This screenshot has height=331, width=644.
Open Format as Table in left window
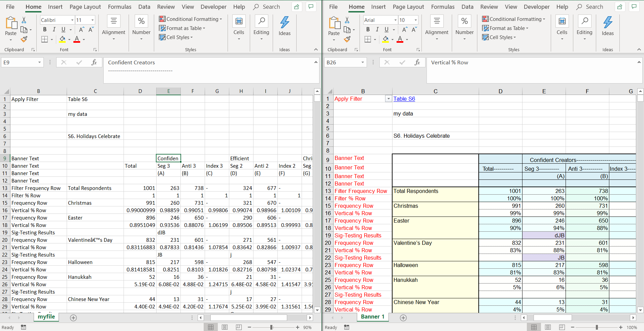182,28
